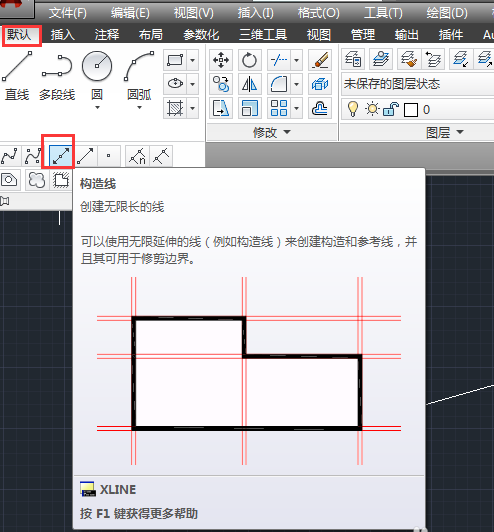Switch to the 布局 ribbon tab
The image size is (494, 532).
click(151, 35)
